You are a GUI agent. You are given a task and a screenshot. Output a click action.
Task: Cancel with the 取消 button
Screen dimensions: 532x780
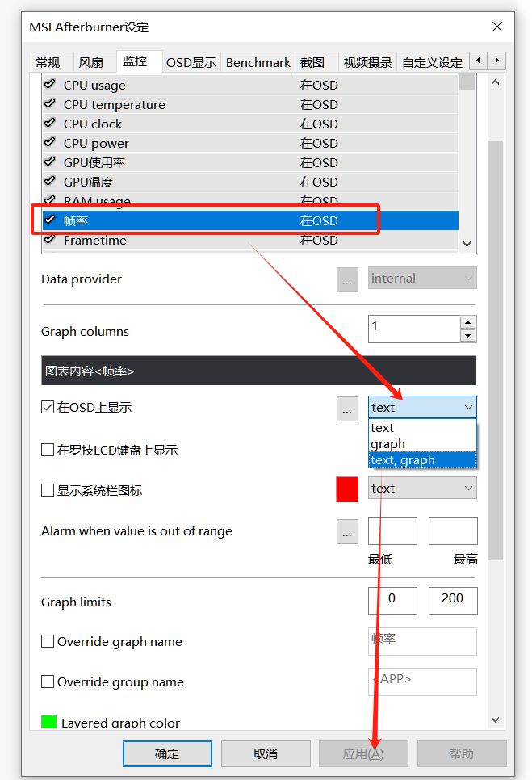(x=266, y=753)
